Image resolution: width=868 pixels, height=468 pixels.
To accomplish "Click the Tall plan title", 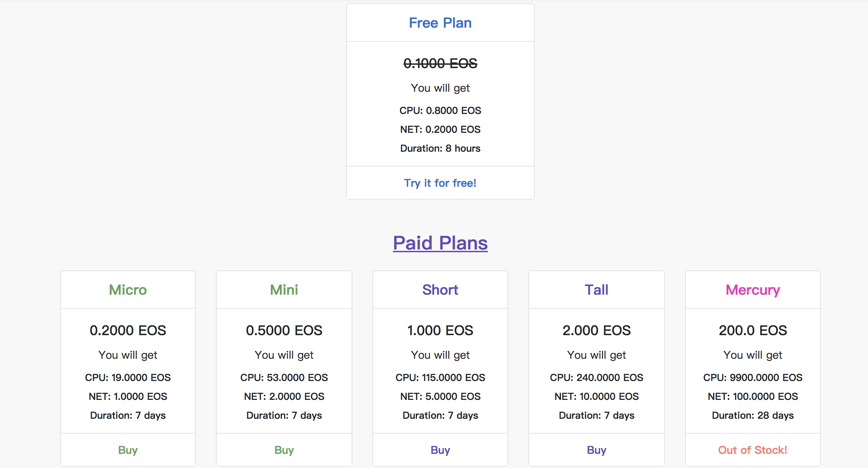I will tap(596, 290).
